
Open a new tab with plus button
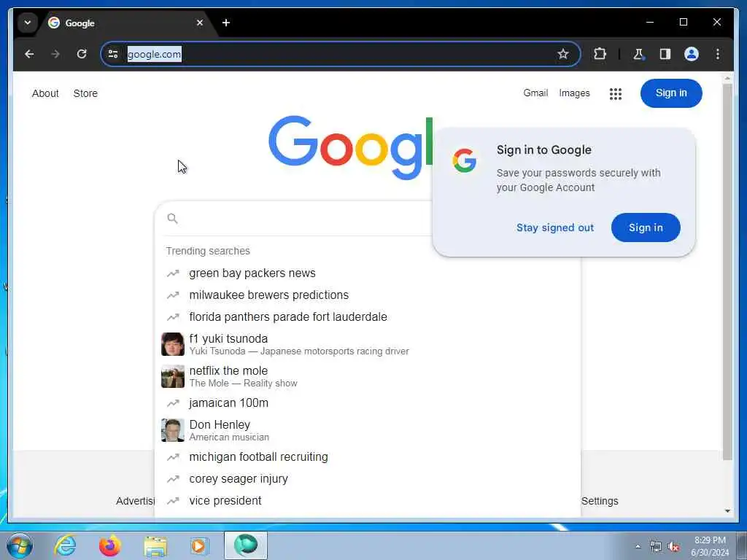click(226, 23)
